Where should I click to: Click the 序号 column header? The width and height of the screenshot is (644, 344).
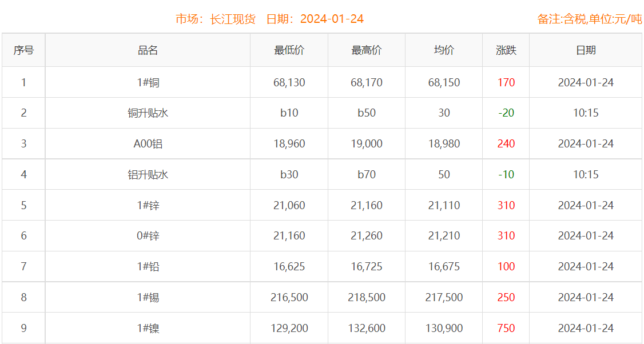tap(23, 50)
